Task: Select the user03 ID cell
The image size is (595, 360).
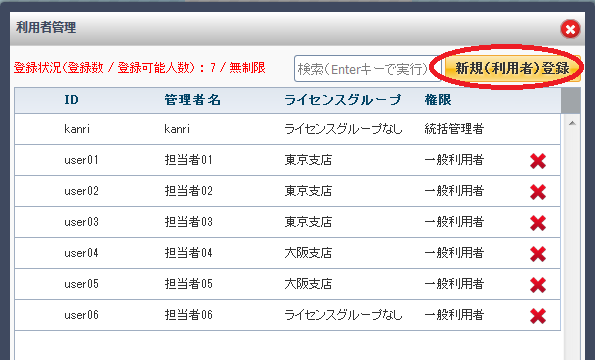Action: 81,222
